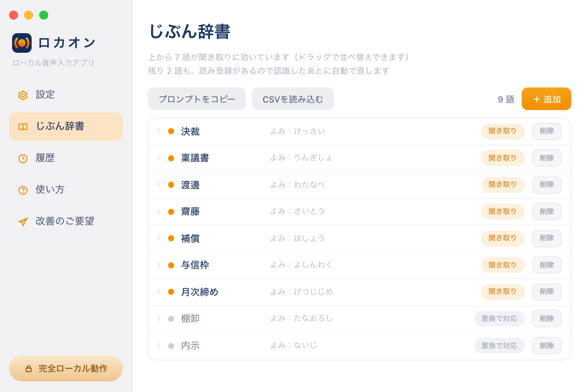The width and height of the screenshot is (588, 392).
Task: Click the orange status dot for 渡邊
Action: pyautogui.click(x=171, y=185)
